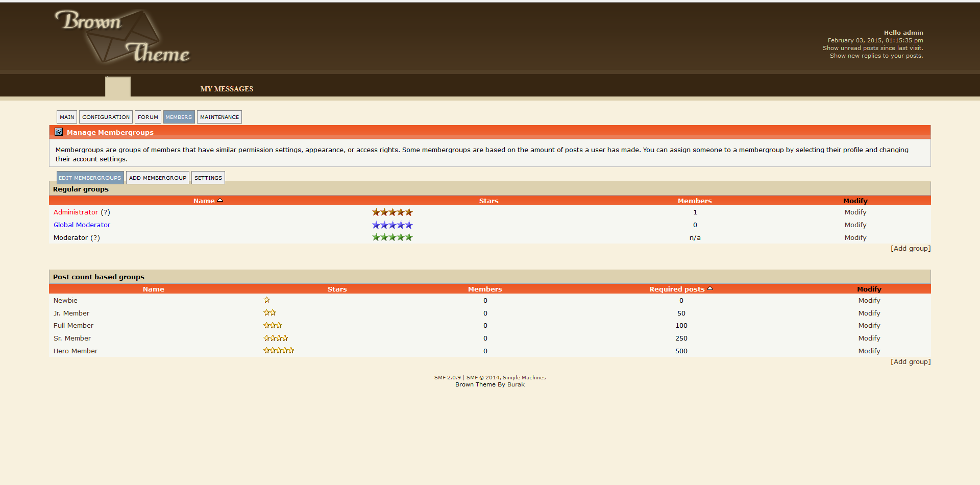980x485 pixels.
Task: Open the help (?) next to Administrator
Action: click(105, 212)
